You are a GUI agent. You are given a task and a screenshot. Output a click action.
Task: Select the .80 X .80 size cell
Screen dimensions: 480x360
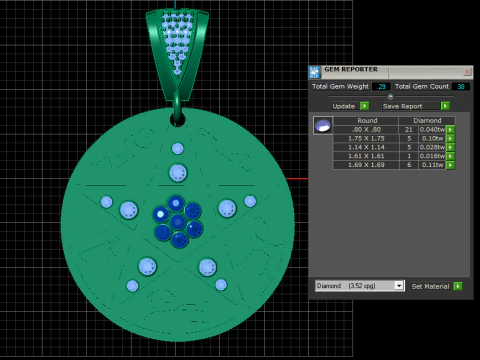tap(366, 129)
